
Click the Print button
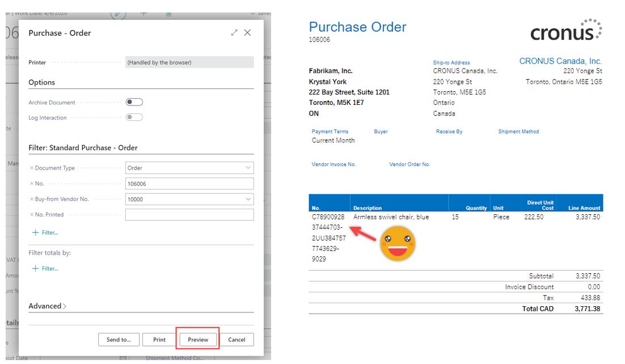[x=159, y=340]
